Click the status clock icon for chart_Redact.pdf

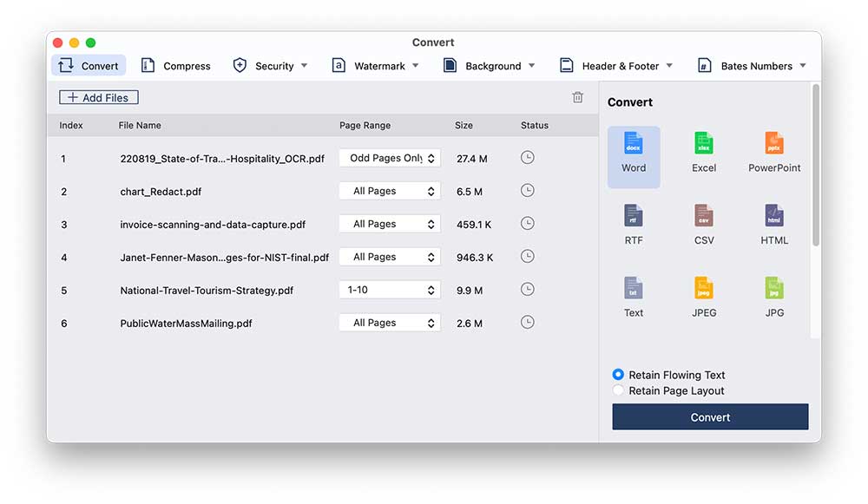coord(527,191)
